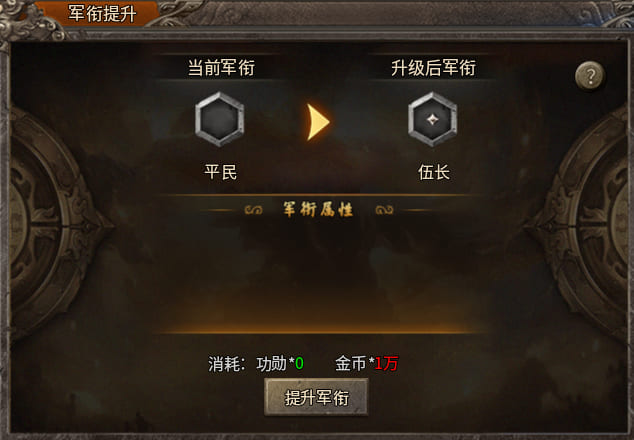The width and height of the screenshot is (634, 440).
Task: Click the 当前军衔 header label
Action: pos(221,67)
